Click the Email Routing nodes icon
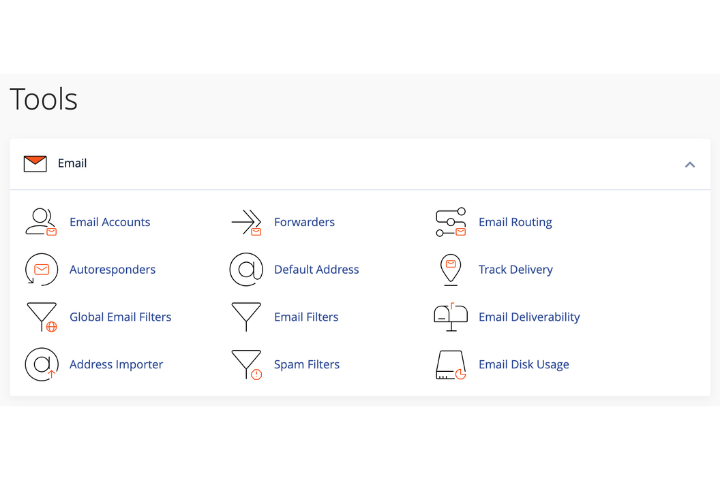The image size is (720, 480). [451, 222]
